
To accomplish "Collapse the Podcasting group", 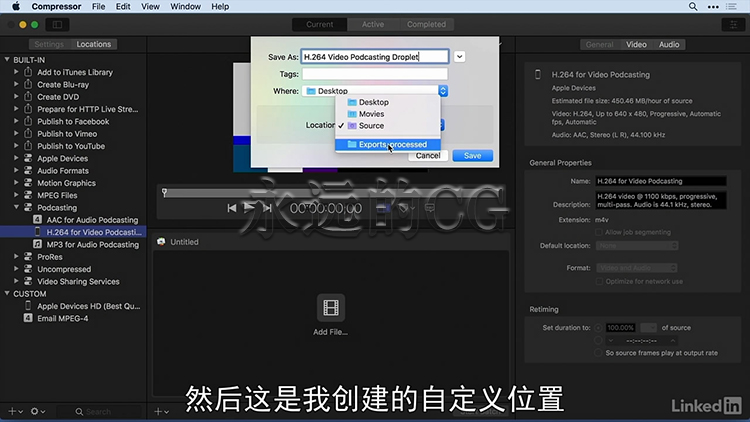I will [x=16, y=207].
